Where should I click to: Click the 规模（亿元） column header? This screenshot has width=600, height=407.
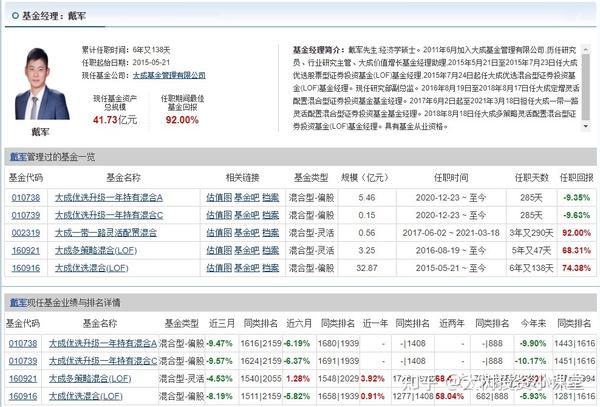tap(365, 177)
